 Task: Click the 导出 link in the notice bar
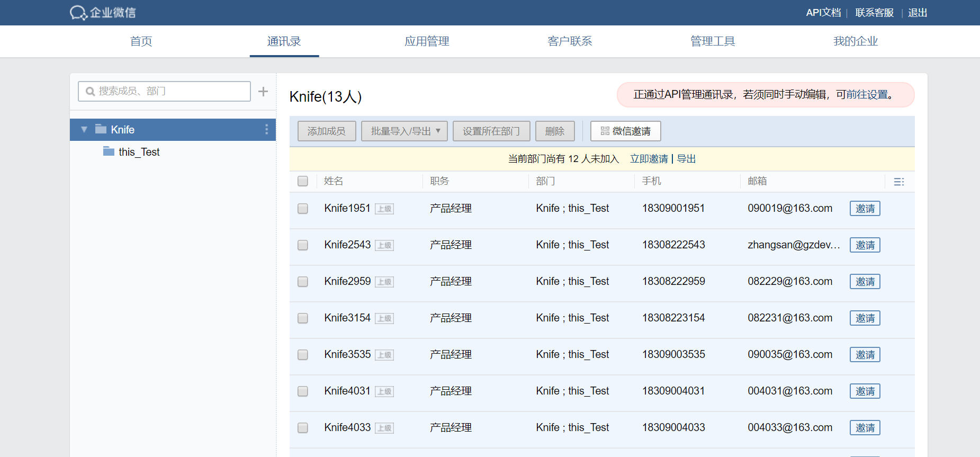(x=687, y=159)
